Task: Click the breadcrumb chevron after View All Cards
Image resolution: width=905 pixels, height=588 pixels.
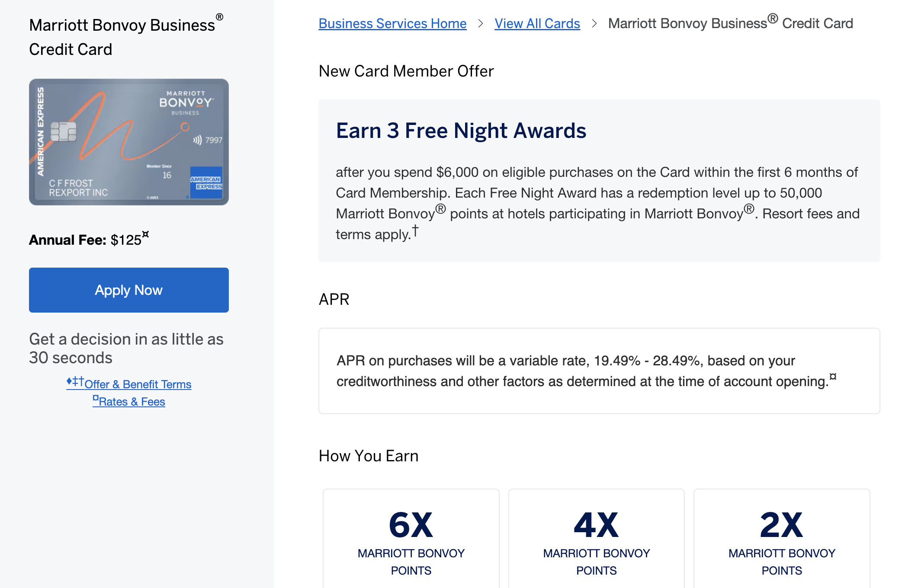Action: coord(594,23)
